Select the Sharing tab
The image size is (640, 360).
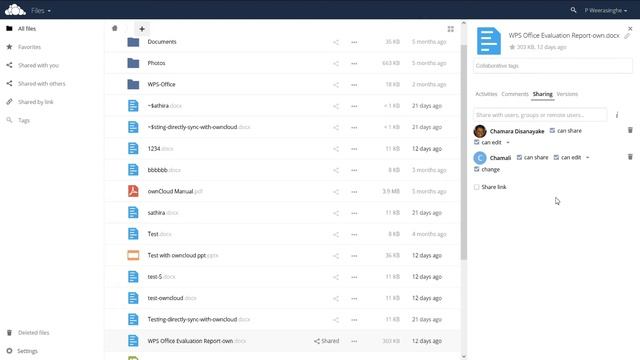coord(542,94)
